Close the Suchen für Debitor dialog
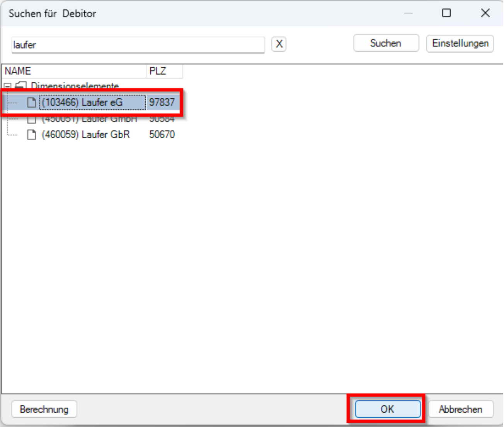This screenshot has height=427, width=504. click(485, 13)
